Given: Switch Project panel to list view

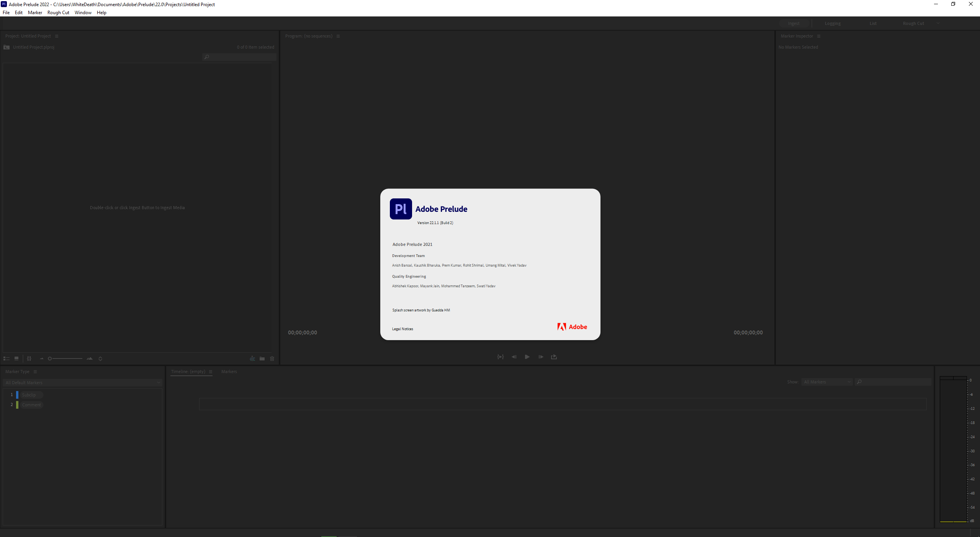Looking at the screenshot, I should 6,359.
